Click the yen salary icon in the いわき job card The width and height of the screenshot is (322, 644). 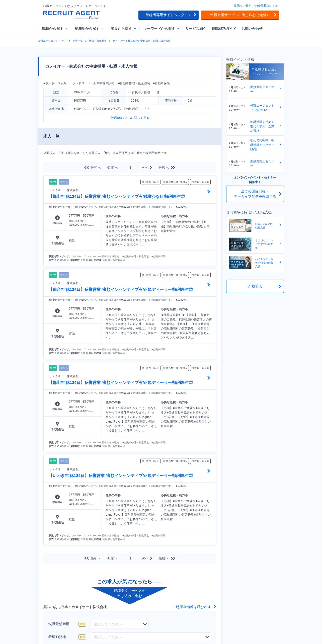pyautogui.click(x=57, y=497)
